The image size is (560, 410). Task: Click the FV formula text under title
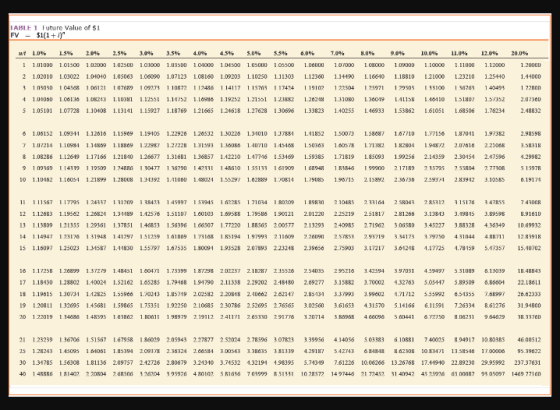38,35
